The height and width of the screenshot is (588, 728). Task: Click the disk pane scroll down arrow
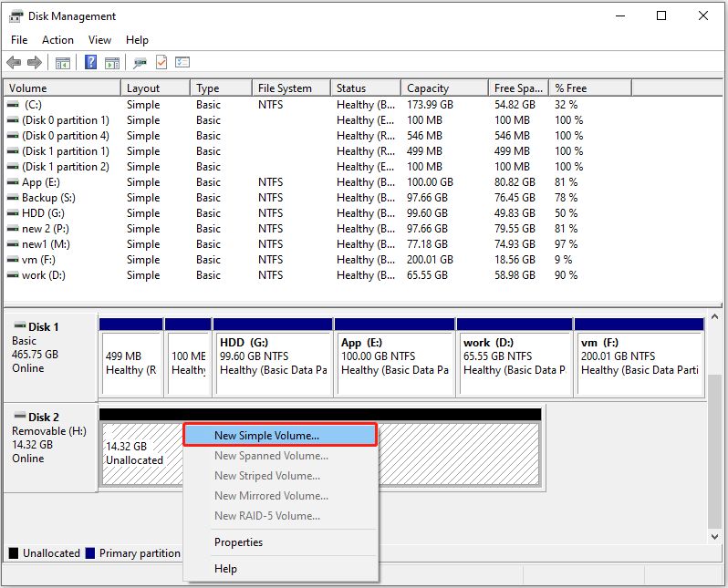pos(715,536)
